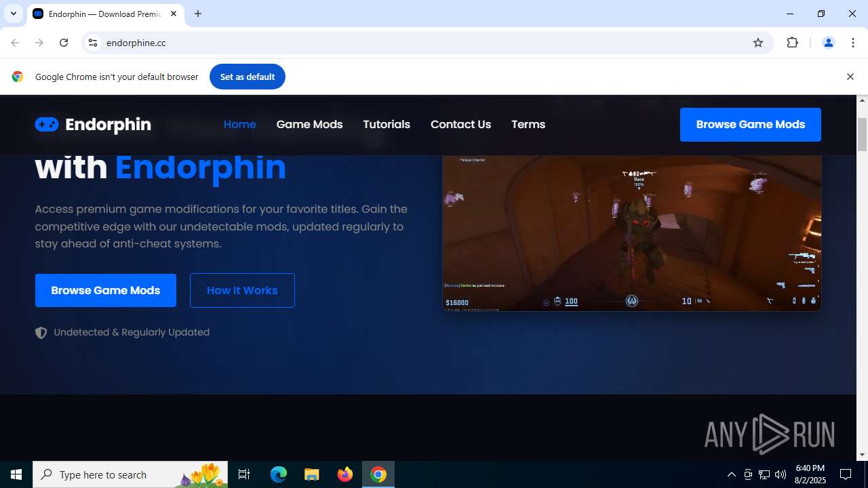Show hidden system tray icons
This screenshot has width=868, height=488.
click(x=731, y=474)
